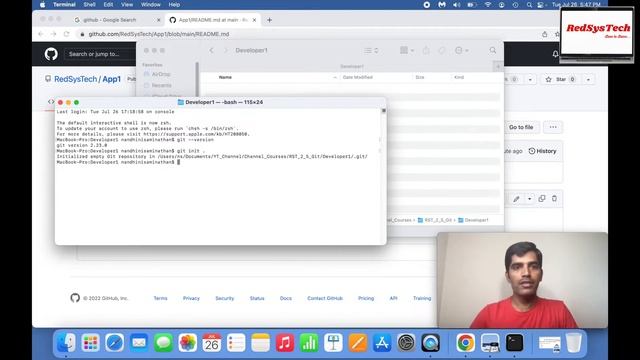Select the App1/README.md Chrome tab
The width and height of the screenshot is (640, 360).
coord(213,20)
